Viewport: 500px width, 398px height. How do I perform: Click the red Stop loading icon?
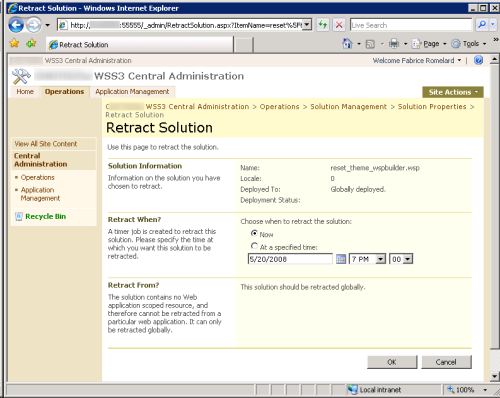coord(339,25)
